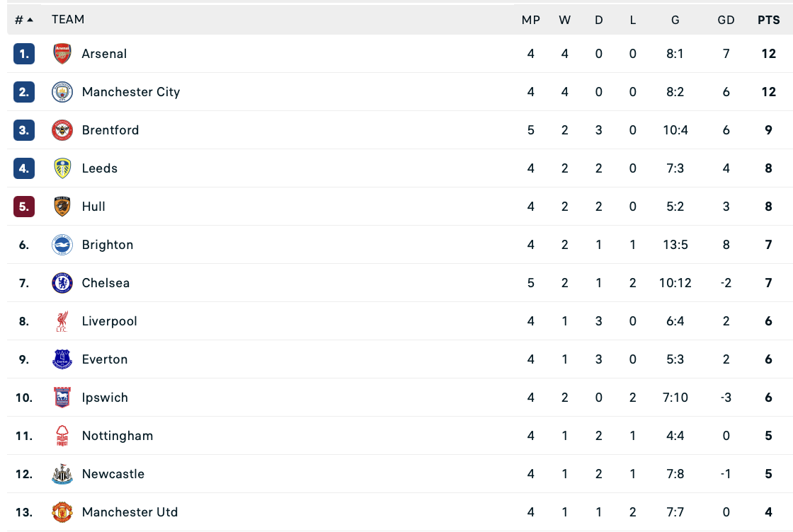Open Brentford's bee crest logo
Viewport: 793px width, 532px height.
(62, 130)
